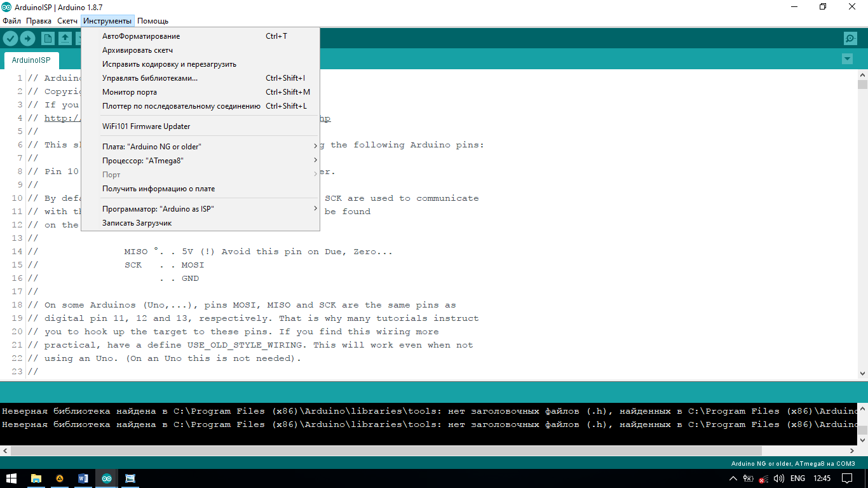Open the last pinned taskbar window icon

(x=130, y=478)
